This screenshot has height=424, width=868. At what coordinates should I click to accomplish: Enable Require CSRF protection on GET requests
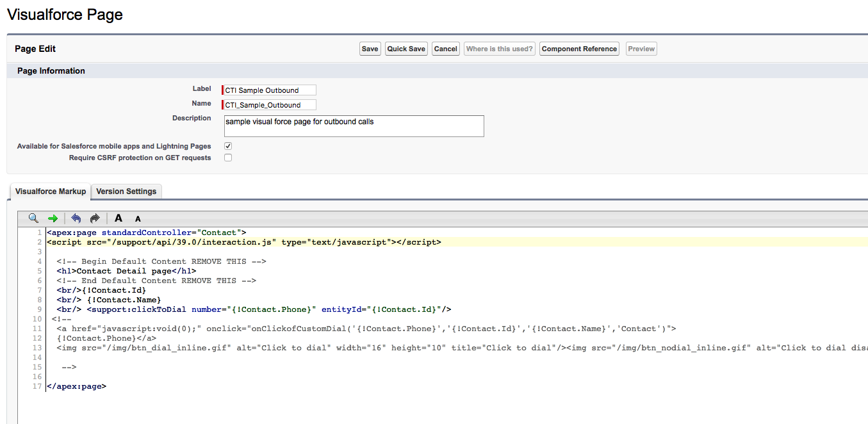228,158
